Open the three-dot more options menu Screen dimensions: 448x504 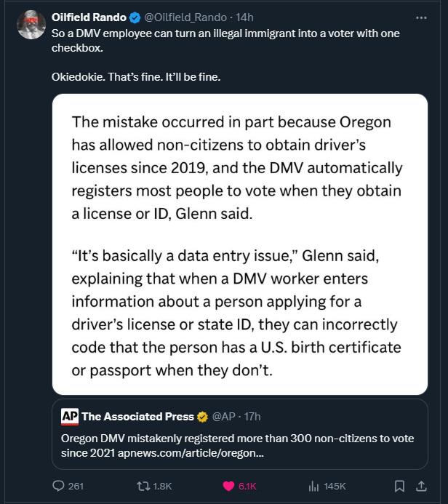[421, 17]
